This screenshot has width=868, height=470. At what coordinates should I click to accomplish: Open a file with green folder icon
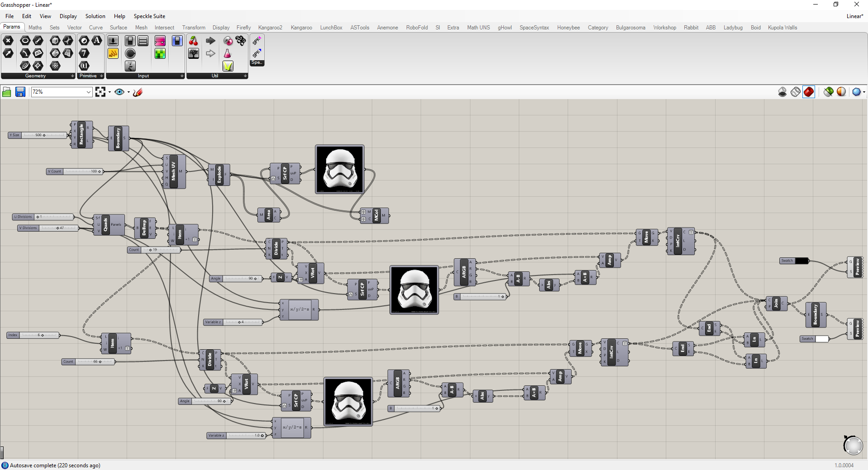7,92
